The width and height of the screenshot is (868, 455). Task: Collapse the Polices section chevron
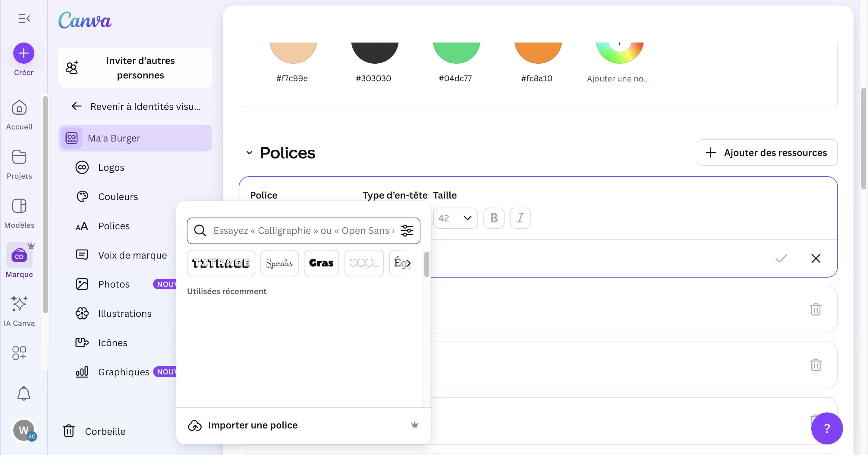[249, 153]
